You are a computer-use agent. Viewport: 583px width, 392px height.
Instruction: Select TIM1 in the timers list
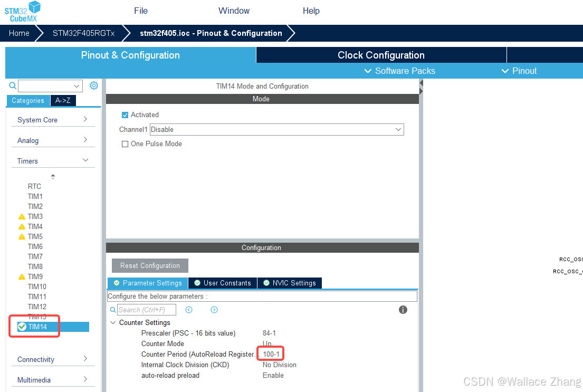(x=35, y=196)
